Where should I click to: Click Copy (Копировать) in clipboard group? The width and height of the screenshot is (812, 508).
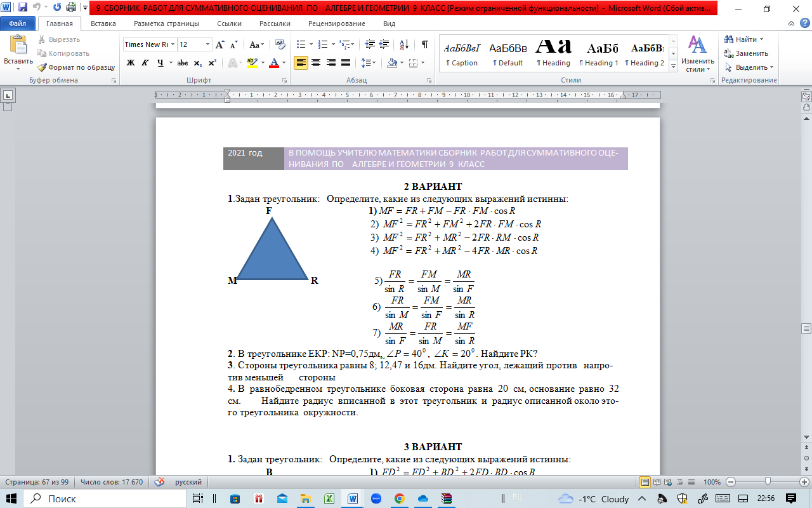[63, 53]
